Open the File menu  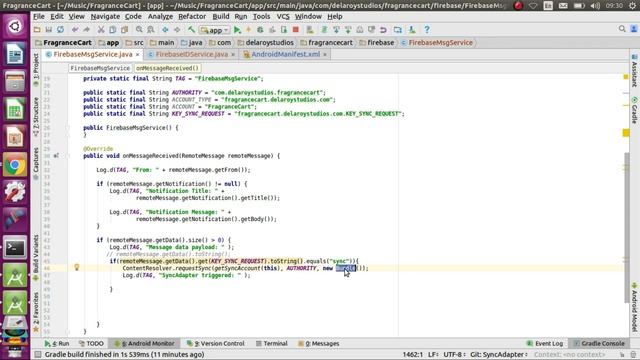pyautogui.click(x=39, y=16)
